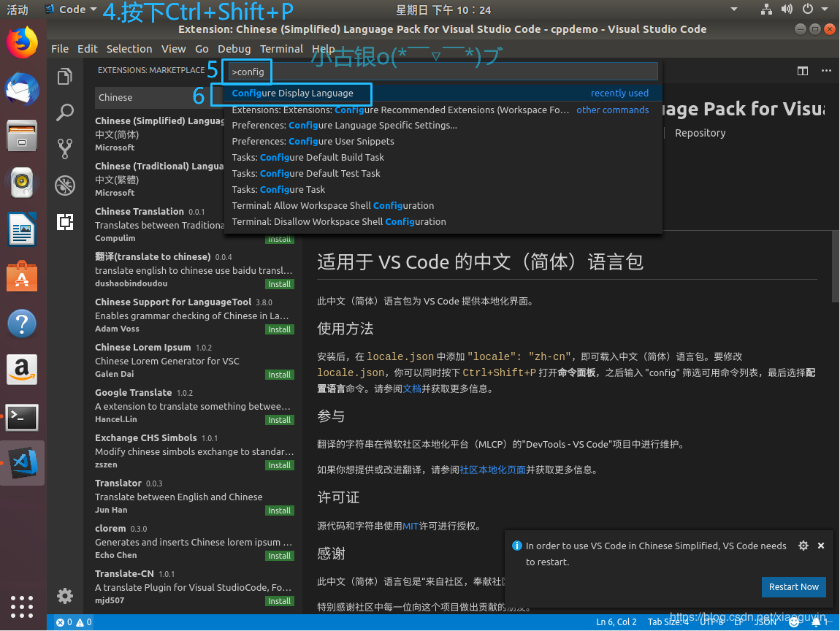The width and height of the screenshot is (840, 631).
Task: Open Amazon from the dock
Action: coord(22,370)
